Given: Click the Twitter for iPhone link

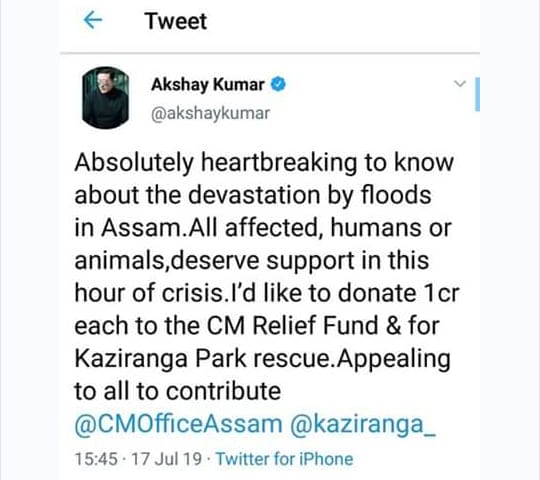Looking at the screenshot, I should [x=284, y=459].
